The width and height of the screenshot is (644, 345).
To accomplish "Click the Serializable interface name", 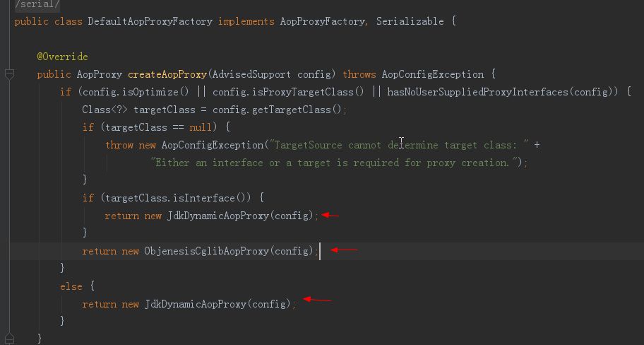I will point(410,21).
